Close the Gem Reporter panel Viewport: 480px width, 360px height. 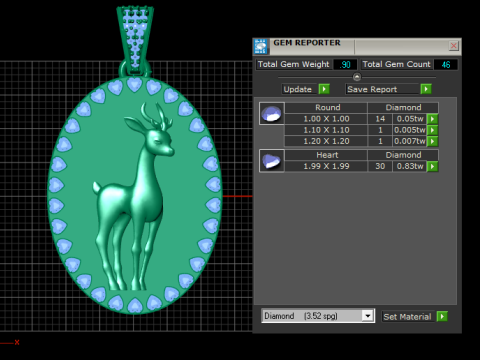[453, 46]
